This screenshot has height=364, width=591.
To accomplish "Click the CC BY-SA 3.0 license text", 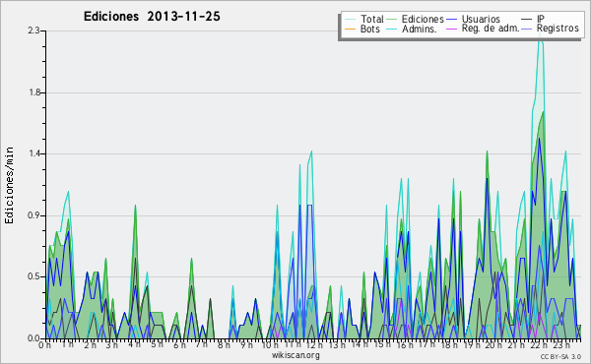I will point(560,357).
